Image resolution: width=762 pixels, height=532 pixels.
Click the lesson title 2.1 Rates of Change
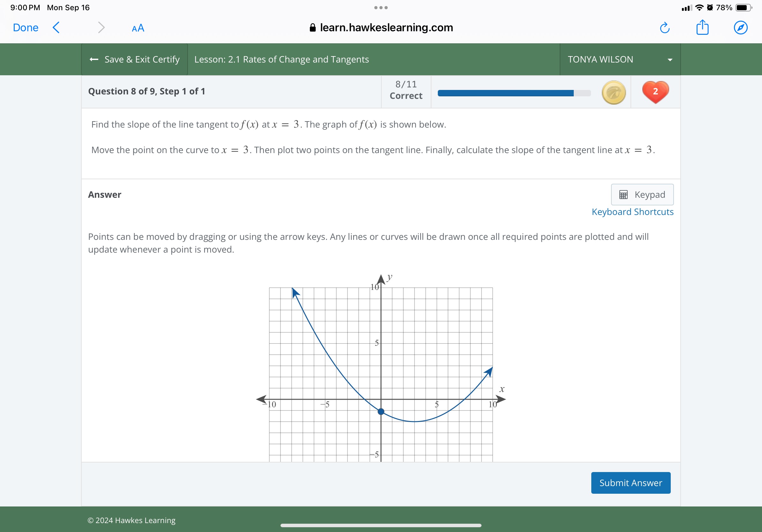(281, 59)
